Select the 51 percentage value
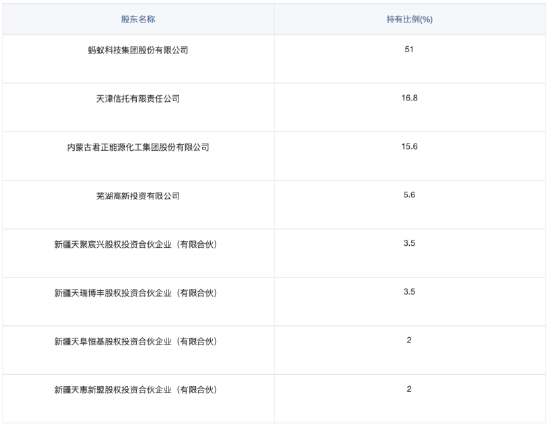This screenshot has height=427, width=550. coord(409,49)
